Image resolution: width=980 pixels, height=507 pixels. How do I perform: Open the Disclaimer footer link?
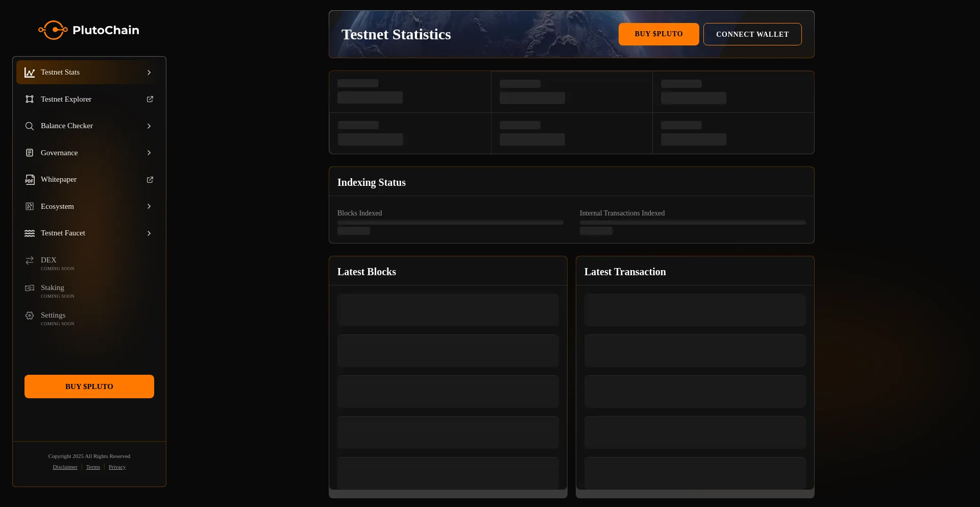tap(65, 467)
